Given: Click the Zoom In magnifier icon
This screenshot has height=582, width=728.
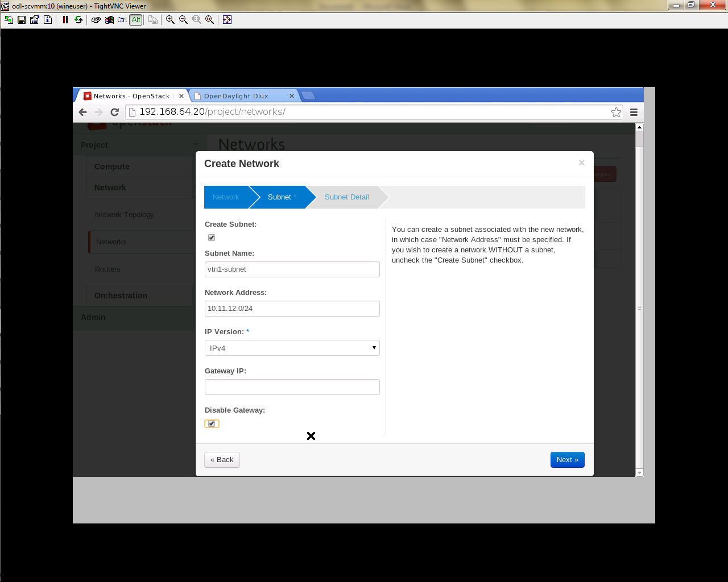Looking at the screenshot, I should [x=170, y=20].
